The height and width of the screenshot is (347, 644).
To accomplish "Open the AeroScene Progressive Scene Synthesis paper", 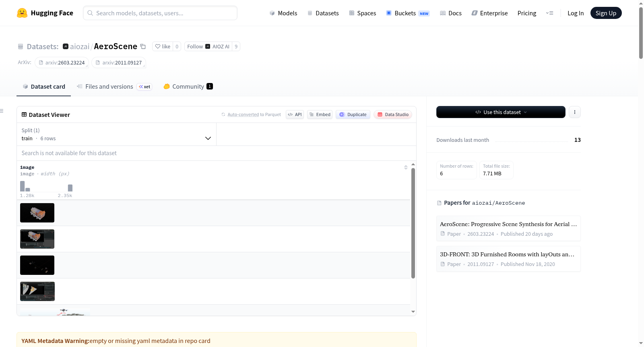I will 508,229.
